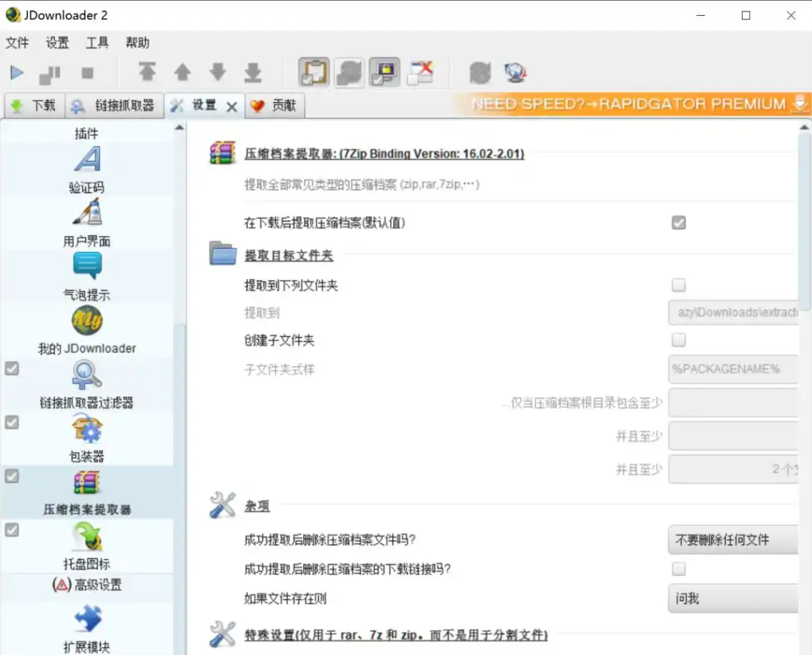Enable 创建子文件夹 checkbox
This screenshot has height=655, width=812.
click(x=678, y=340)
